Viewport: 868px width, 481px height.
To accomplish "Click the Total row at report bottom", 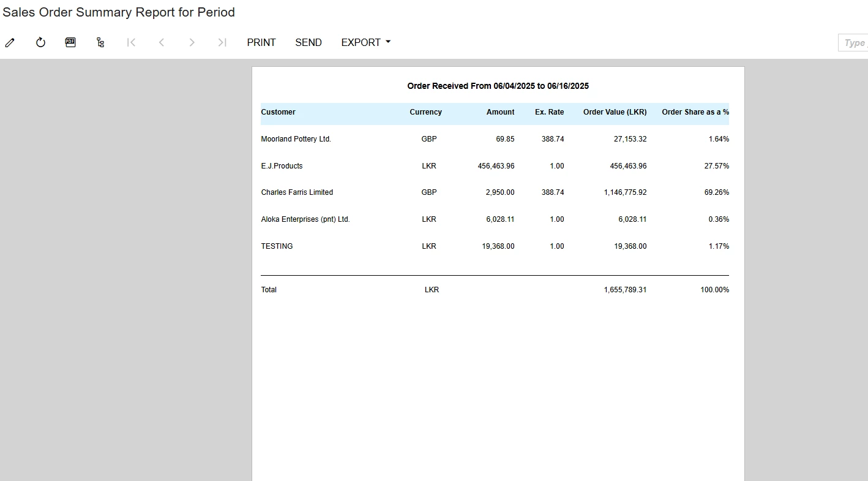I will (268, 289).
